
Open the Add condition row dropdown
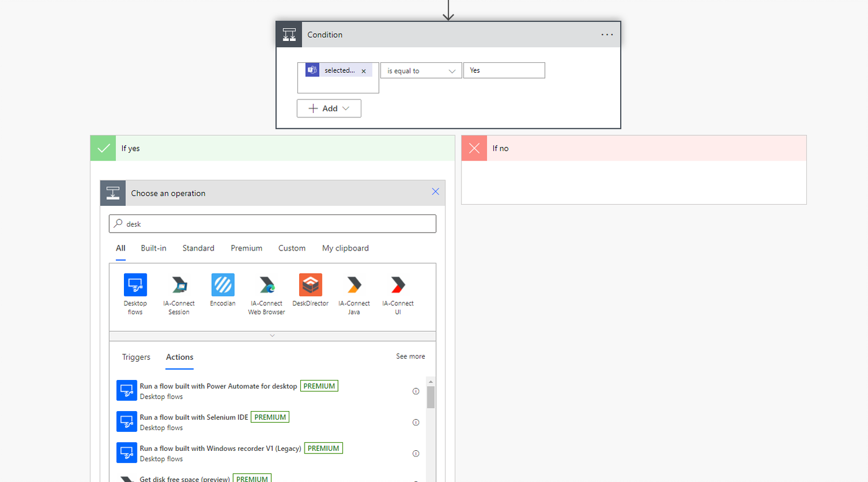click(329, 108)
